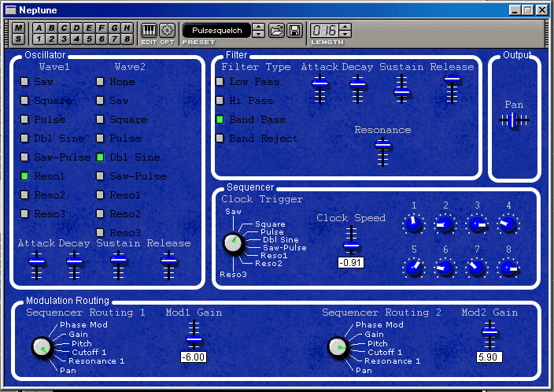Click sequencer step knob 7
Screen dimensions: 554x392
477,268
